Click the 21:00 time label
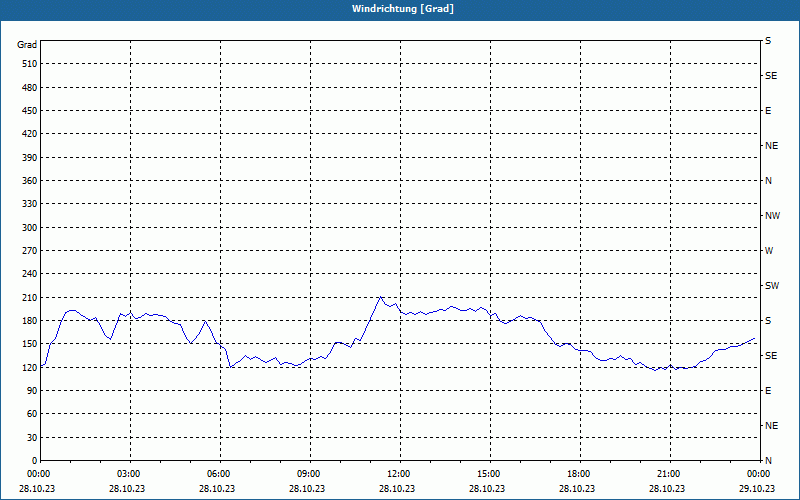This screenshot has height=500, width=800. click(668, 474)
